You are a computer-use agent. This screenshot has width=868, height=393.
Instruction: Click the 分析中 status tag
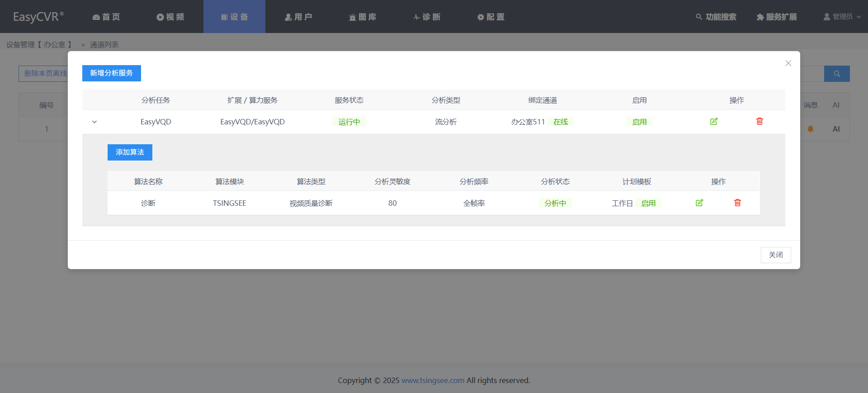(x=555, y=203)
